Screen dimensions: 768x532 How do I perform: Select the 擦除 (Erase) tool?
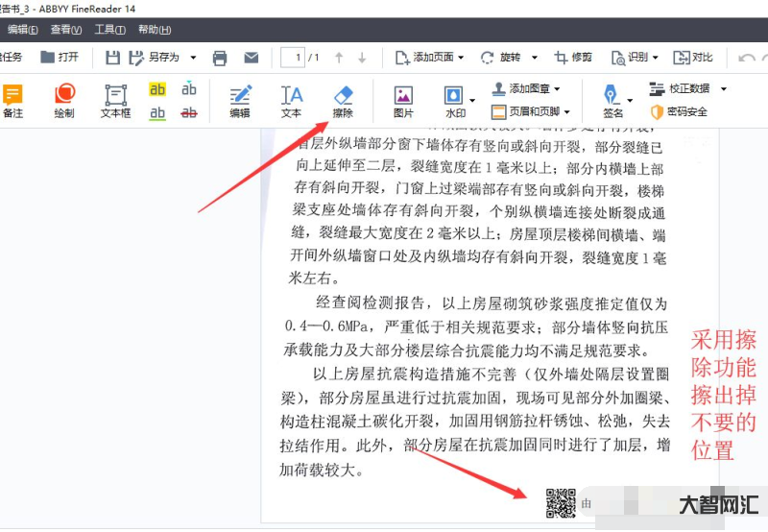pos(343,101)
